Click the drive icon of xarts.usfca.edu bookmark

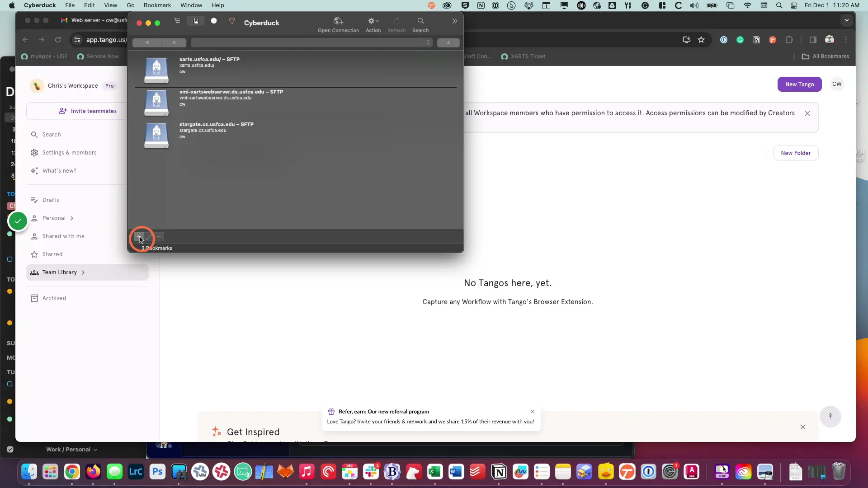click(x=156, y=70)
